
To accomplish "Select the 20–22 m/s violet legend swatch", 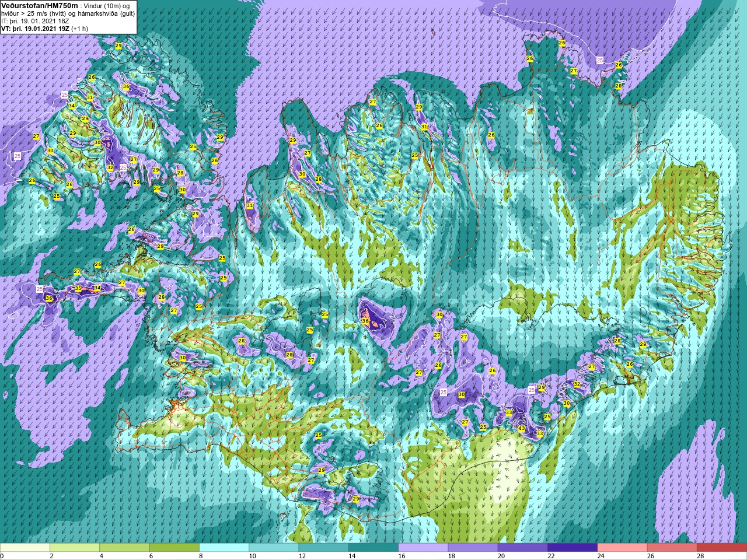I will click(522, 548).
